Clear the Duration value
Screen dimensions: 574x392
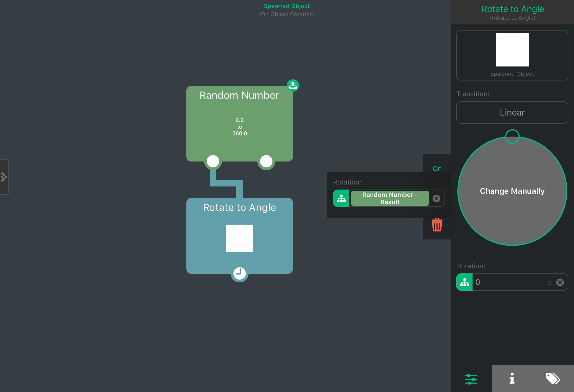pyautogui.click(x=560, y=282)
